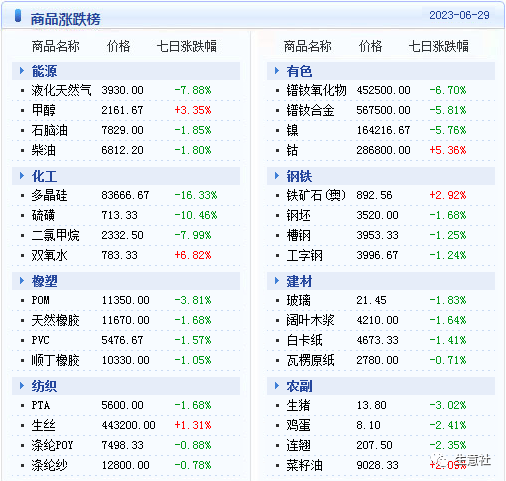Select 铁矿石(澳) commodity name
Viewport: 506px width, 481px height.
[316, 195]
